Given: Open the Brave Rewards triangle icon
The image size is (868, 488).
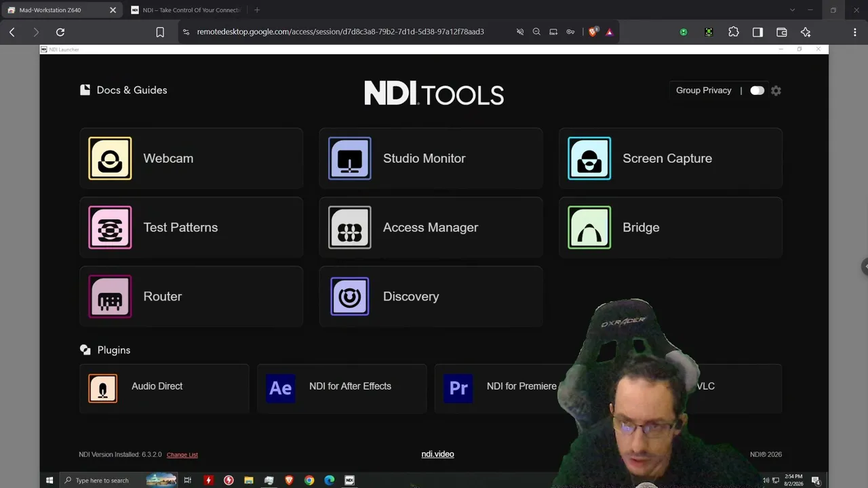Looking at the screenshot, I should [x=610, y=32].
